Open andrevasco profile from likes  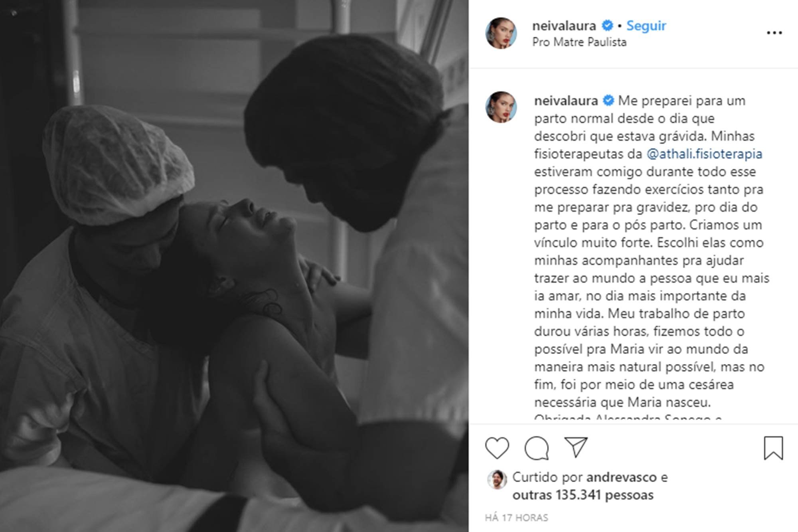pos(622,477)
